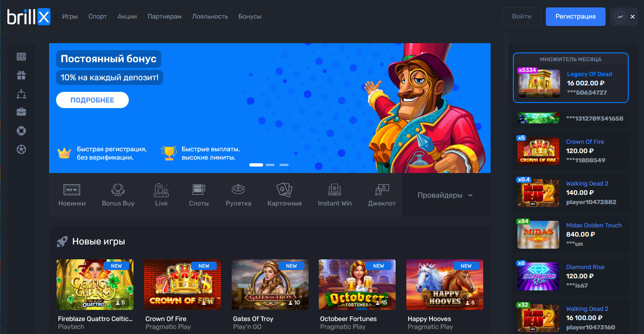This screenshot has height=334, width=644.
Task: Open Diamond Rise x6 thumbnail
Action: (538, 276)
